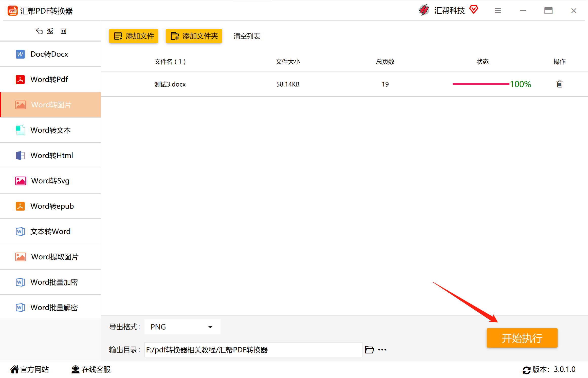This screenshot has width=588, height=378.
Task: Click the 汇帮科技 brand name text
Action: 449,10
